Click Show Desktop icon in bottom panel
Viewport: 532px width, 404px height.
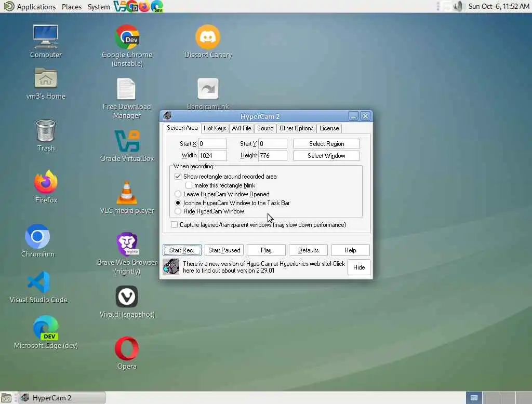point(6,398)
